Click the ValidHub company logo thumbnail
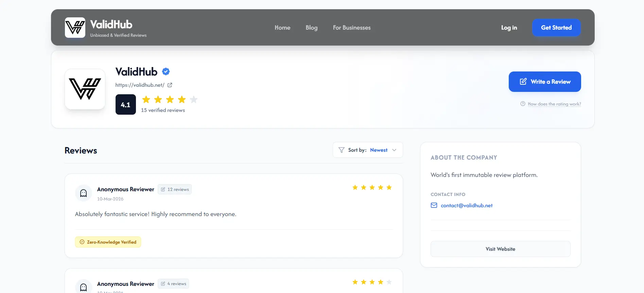The image size is (644, 293). click(x=85, y=89)
